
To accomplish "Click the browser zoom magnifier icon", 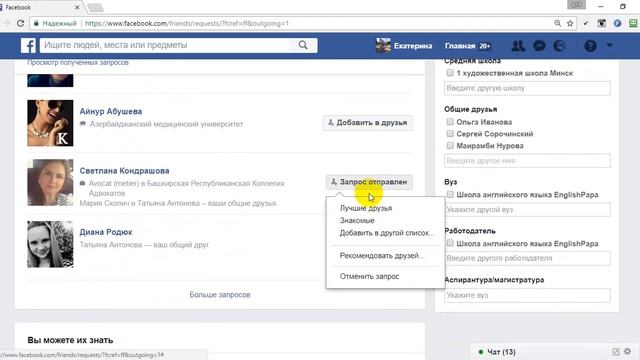I will point(558,23).
